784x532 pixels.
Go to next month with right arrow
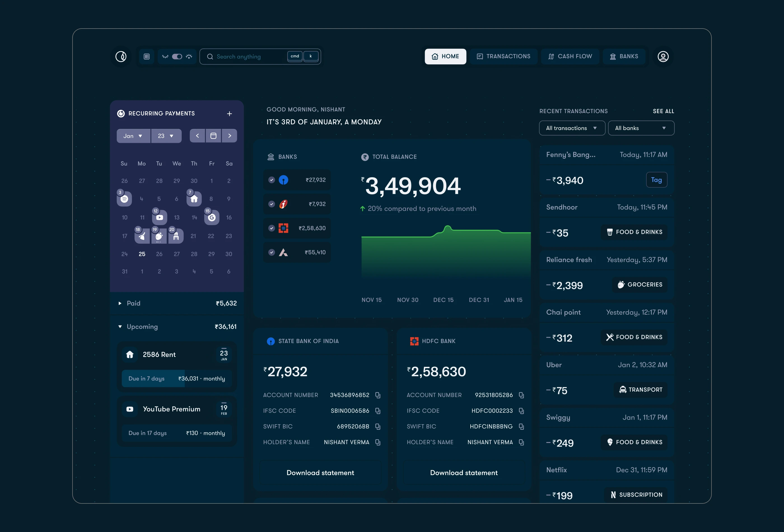click(229, 136)
